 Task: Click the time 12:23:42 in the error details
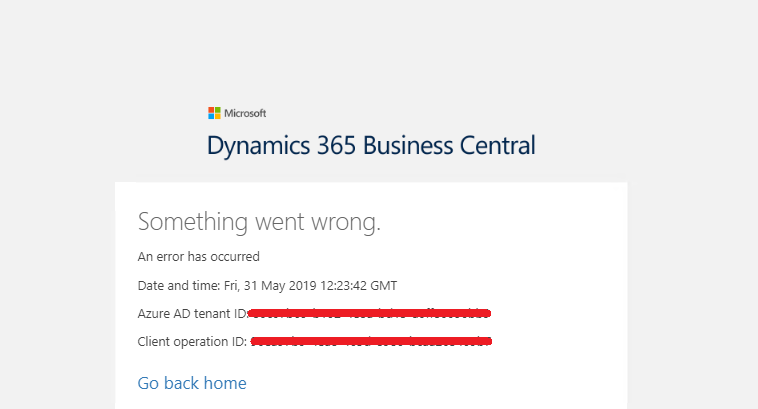[x=339, y=285]
